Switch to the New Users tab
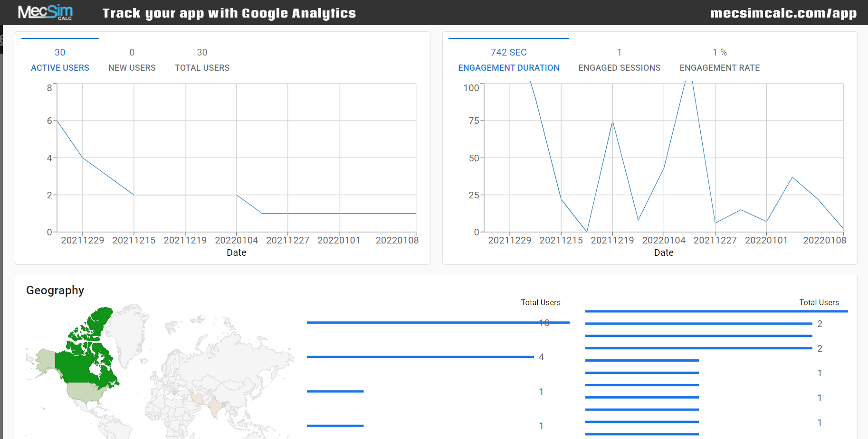 tap(132, 60)
